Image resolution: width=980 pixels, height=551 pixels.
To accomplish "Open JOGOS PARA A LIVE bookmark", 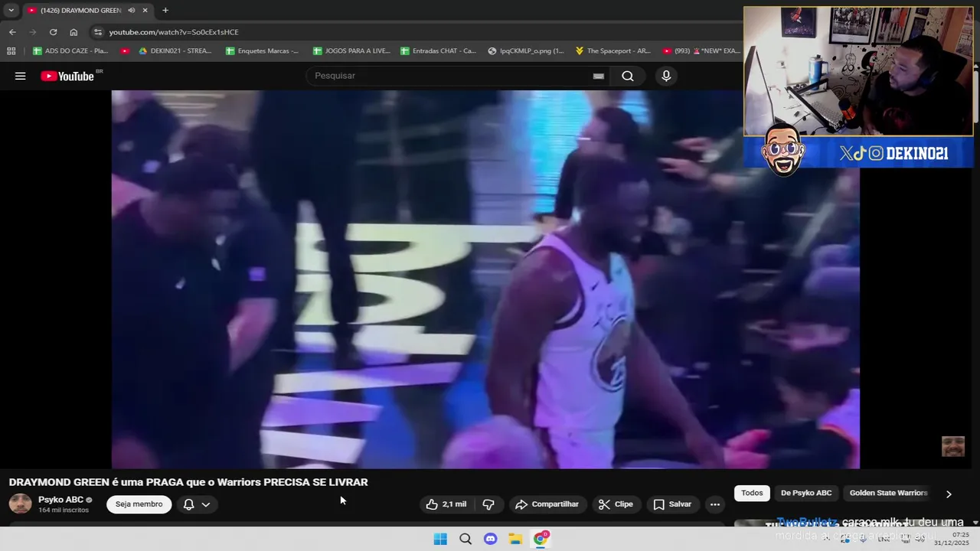I will [x=351, y=51].
